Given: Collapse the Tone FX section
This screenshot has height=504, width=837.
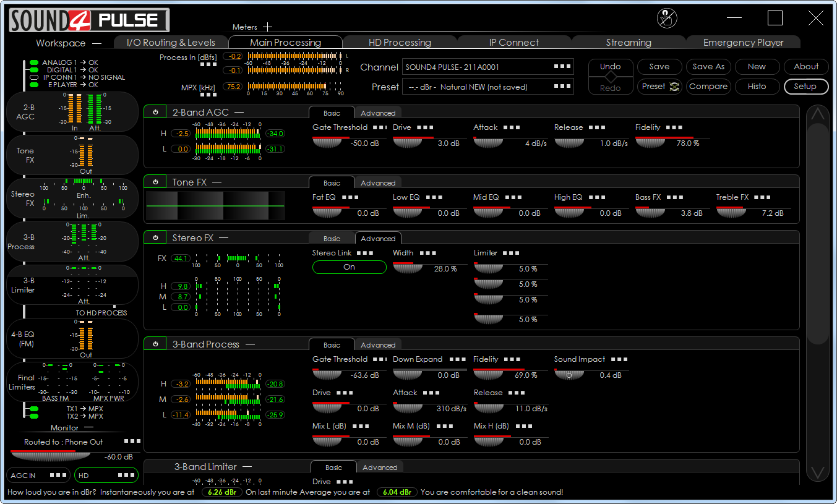Looking at the screenshot, I should click(217, 182).
